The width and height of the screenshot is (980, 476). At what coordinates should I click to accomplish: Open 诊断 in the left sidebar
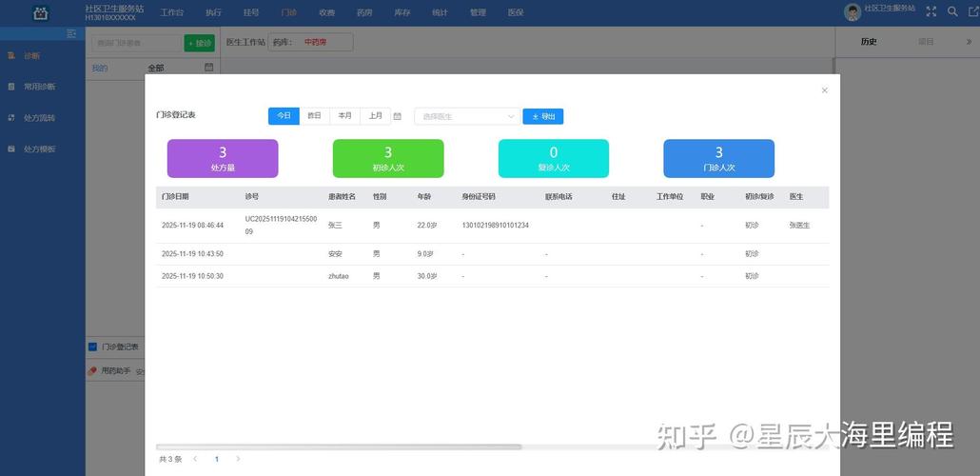[x=31, y=55]
